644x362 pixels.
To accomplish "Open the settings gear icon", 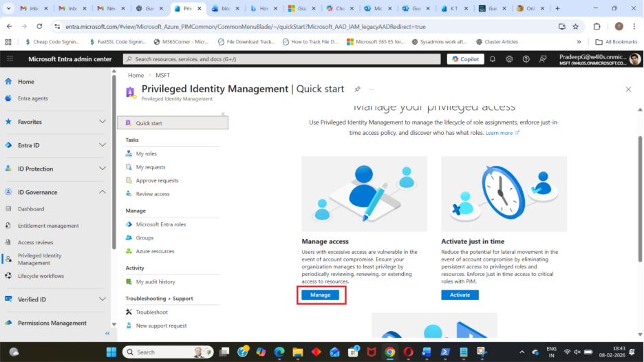I will (x=509, y=59).
